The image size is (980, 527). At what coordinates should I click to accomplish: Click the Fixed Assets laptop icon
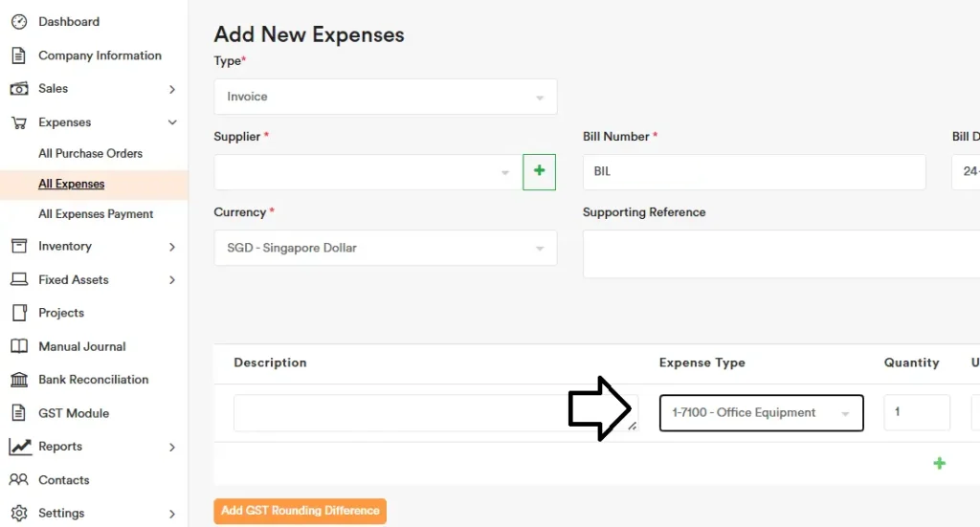click(x=18, y=279)
